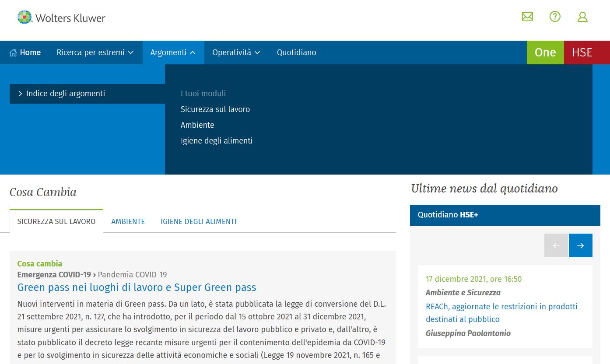Image resolution: width=610 pixels, height=364 pixels.
Task: Click the red HSE badge
Action: click(x=582, y=52)
